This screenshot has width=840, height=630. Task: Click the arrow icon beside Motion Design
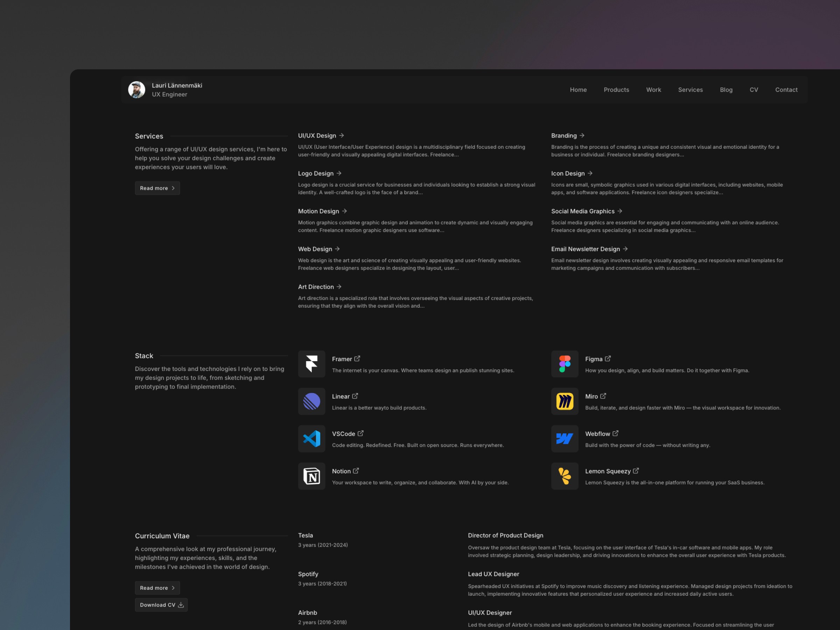[x=344, y=211]
